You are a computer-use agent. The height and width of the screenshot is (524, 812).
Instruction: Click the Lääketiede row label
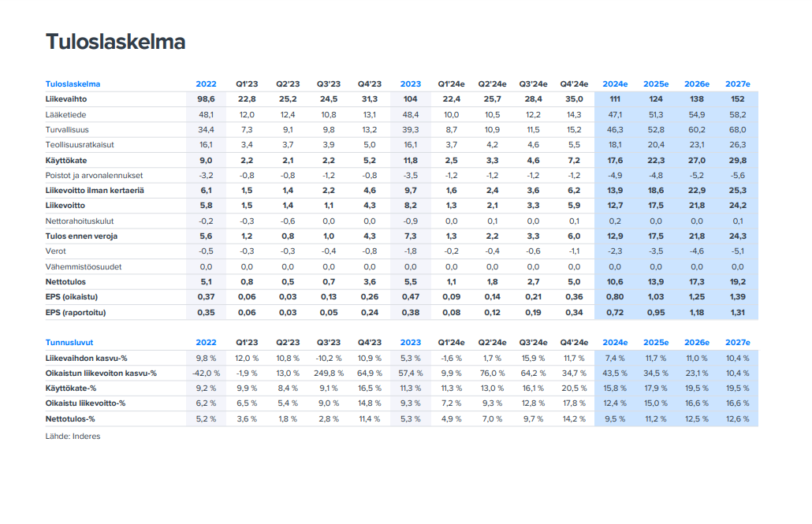click(x=65, y=114)
